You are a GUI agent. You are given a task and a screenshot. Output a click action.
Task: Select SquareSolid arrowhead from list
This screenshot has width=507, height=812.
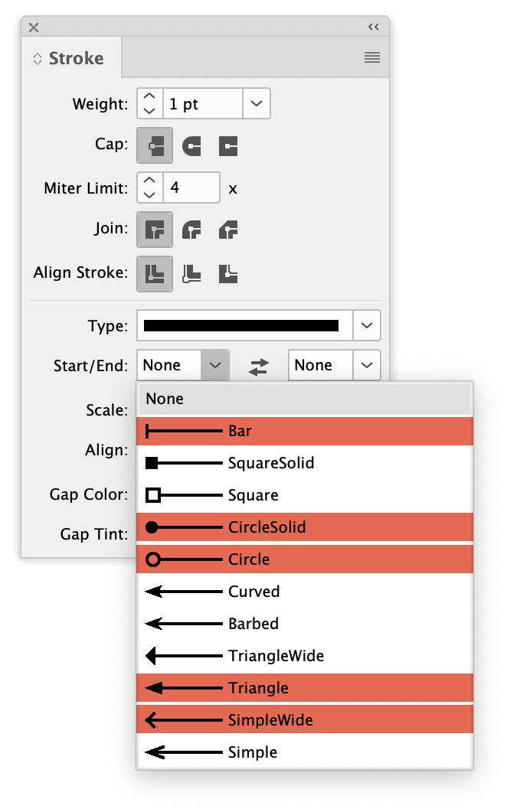(271, 463)
